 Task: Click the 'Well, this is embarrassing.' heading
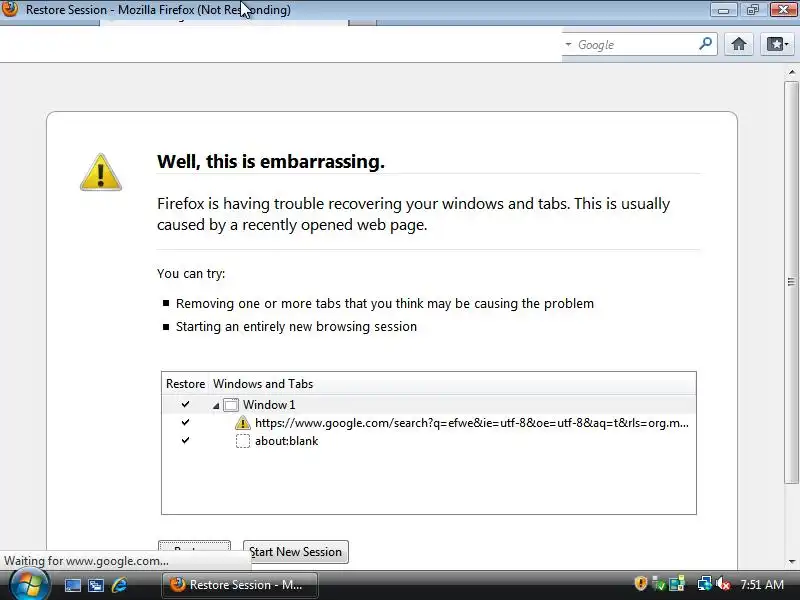coord(271,162)
